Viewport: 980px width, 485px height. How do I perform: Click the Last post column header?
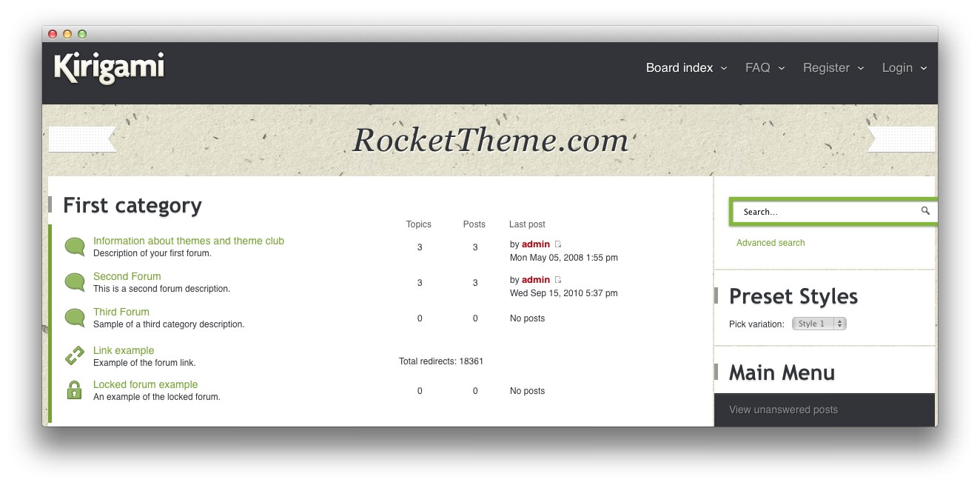(527, 224)
